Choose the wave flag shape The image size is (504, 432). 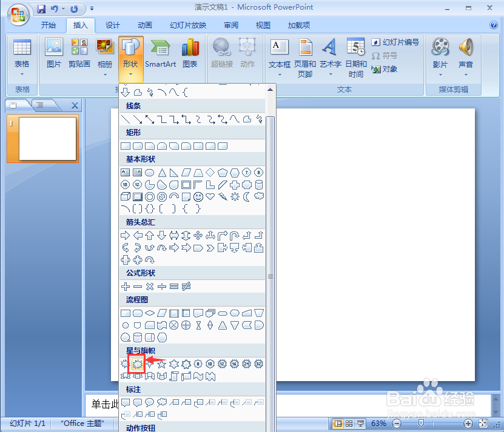click(198, 376)
